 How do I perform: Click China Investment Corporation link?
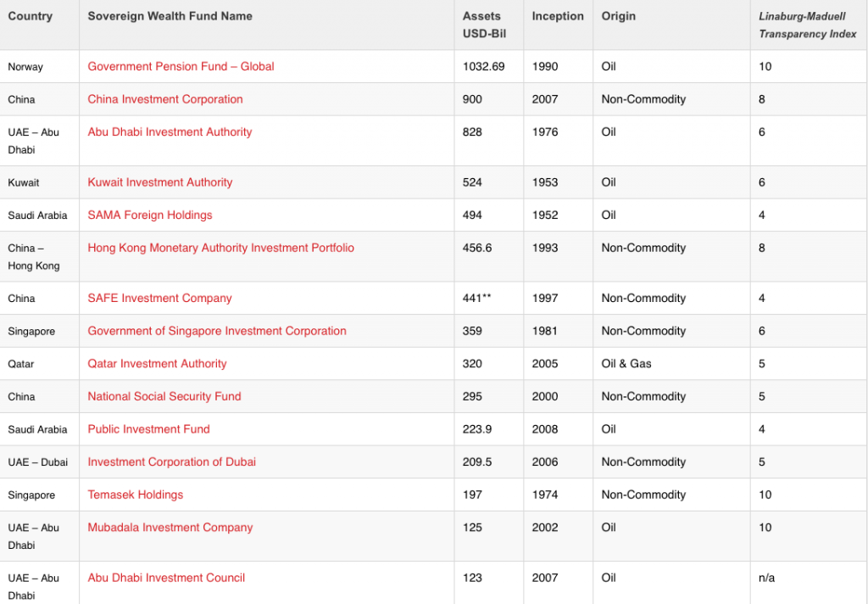pos(165,99)
